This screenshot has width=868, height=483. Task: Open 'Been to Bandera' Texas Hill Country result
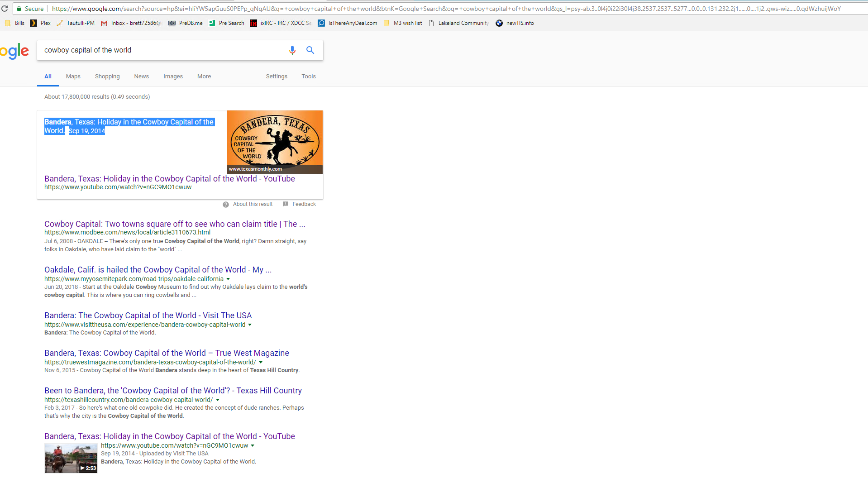173,391
